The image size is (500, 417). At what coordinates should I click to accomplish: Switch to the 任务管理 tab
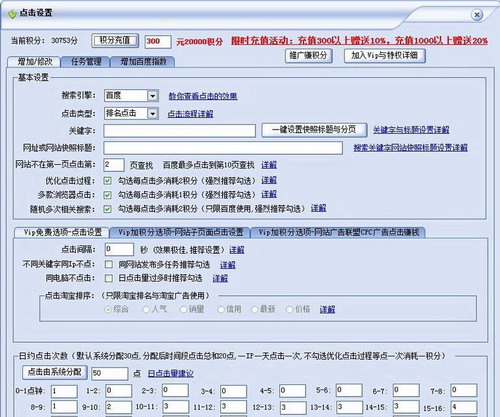(86, 62)
